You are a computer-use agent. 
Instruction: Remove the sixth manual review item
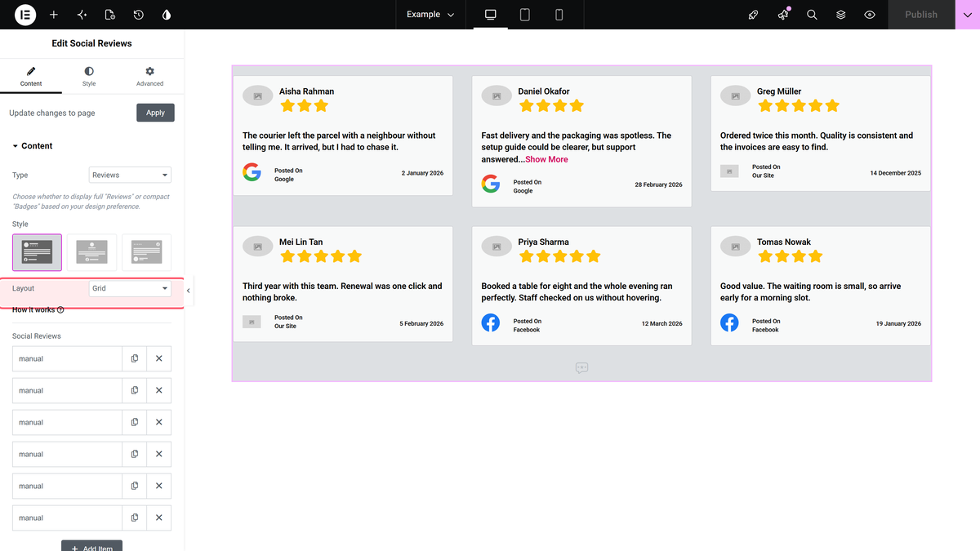pos(159,518)
